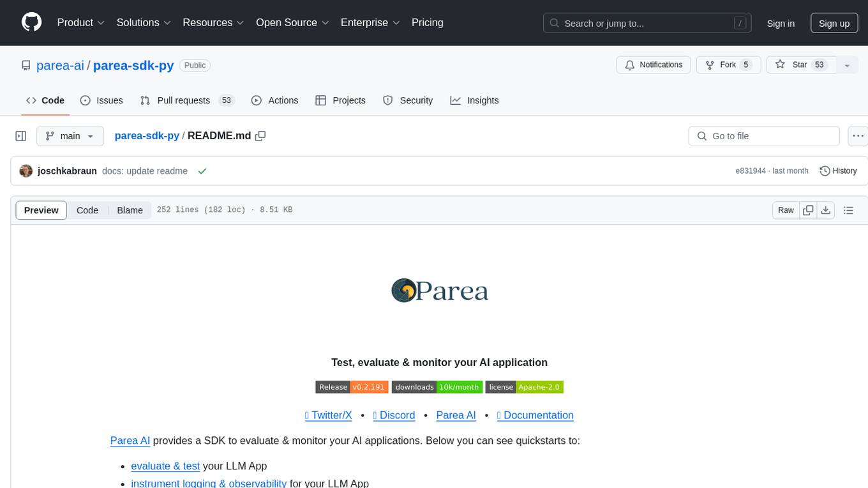Screen dimensions: 868x488
Task: Switch to the Projects tab
Action: (340, 100)
